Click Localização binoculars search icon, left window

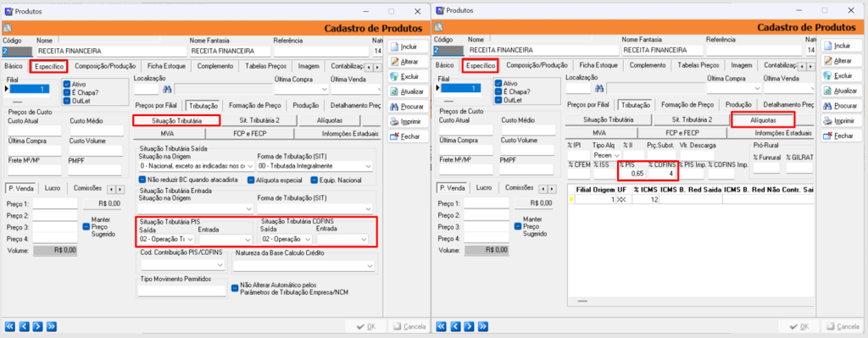[167, 89]
